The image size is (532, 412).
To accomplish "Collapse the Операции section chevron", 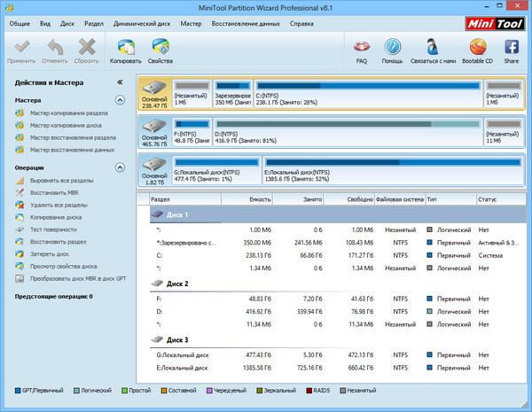I will point(120,167).
